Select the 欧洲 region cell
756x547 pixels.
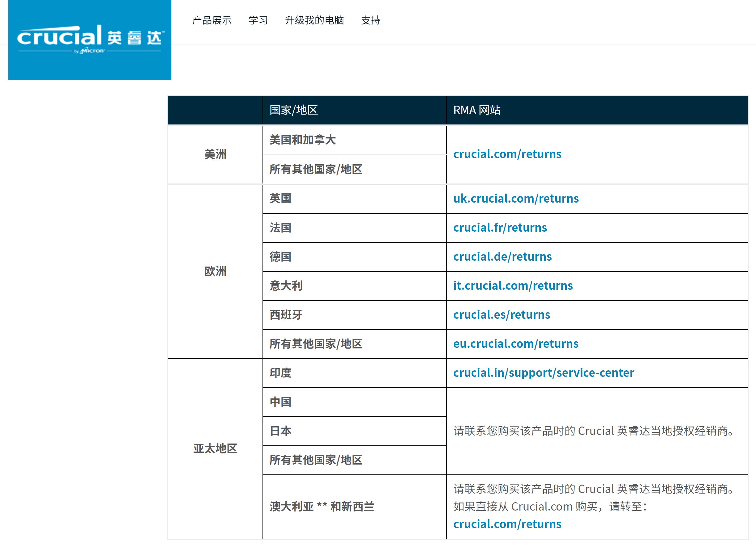click(x=215, y=271)
